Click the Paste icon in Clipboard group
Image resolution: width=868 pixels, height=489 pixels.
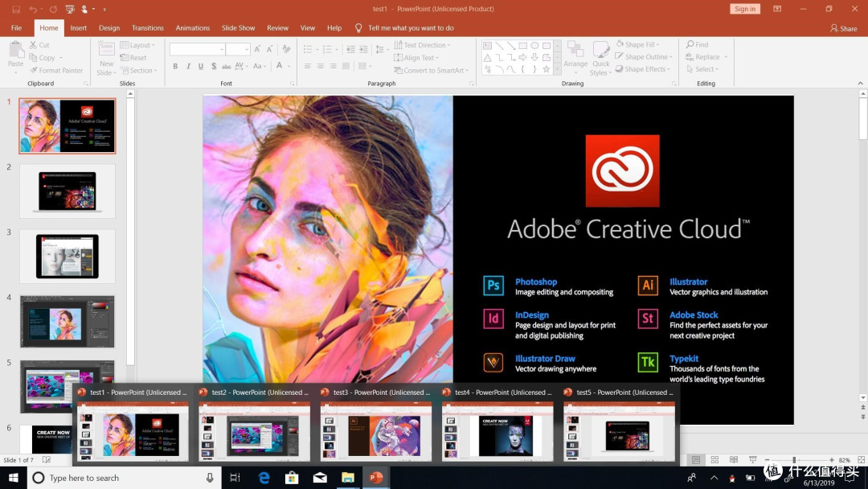(15, 55)
